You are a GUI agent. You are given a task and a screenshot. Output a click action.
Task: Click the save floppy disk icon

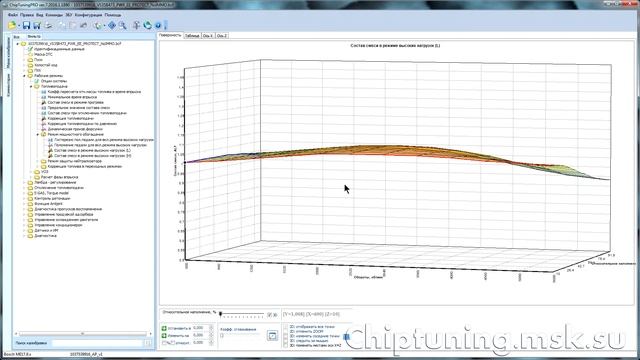pos(27,25)
